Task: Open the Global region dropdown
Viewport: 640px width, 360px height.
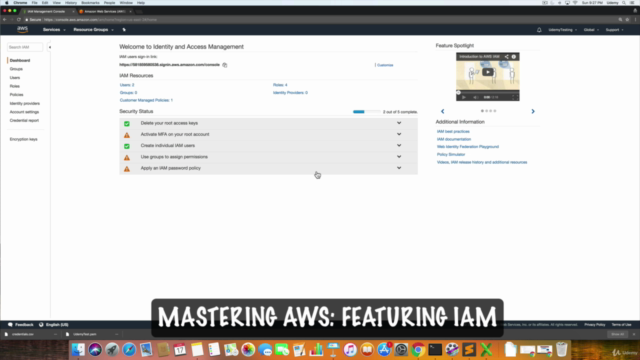Action: [591, 30]
